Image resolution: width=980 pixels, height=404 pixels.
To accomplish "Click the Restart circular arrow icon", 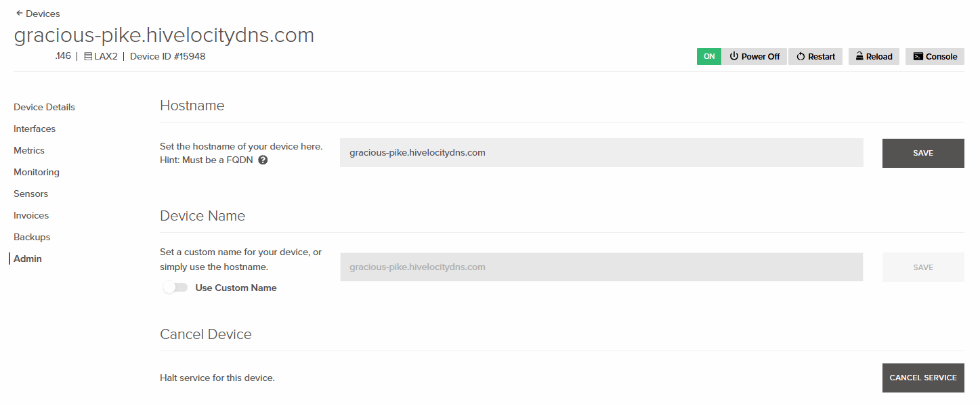I will (801, 57).
